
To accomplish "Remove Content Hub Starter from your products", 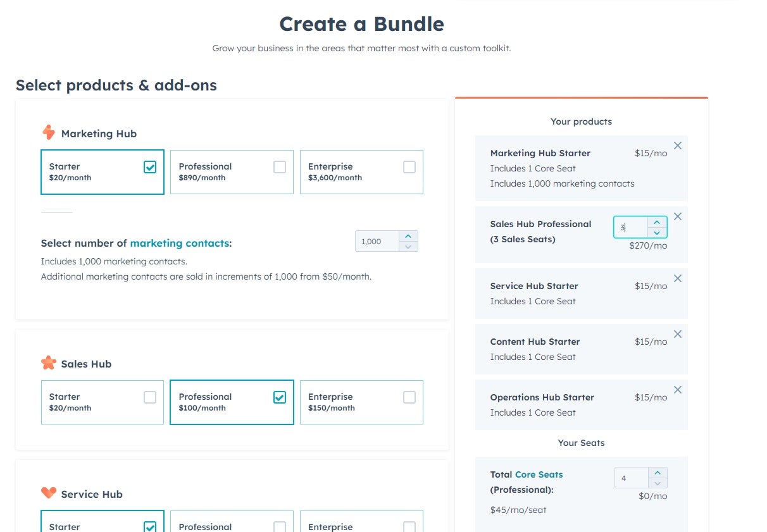I will click(x=678, y=334).
